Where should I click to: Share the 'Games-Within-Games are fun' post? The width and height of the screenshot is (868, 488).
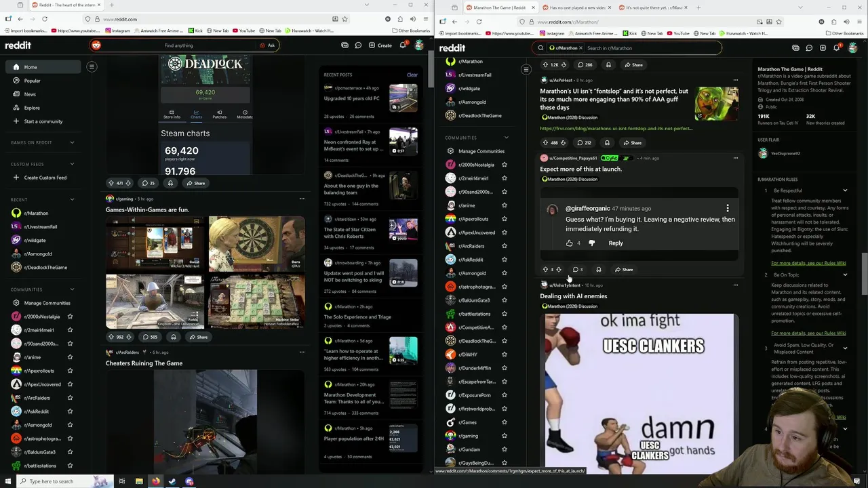point(198,337)
